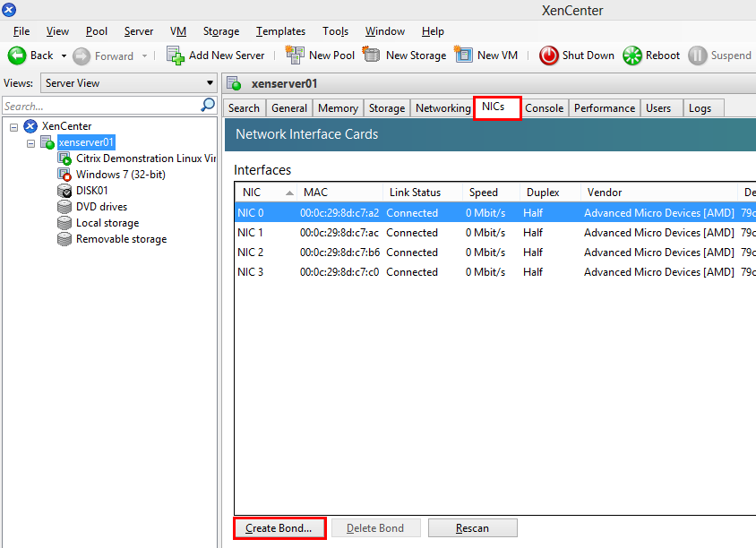
Task: Select Windows 7 (32-bit) VM in tree
Action: point(120,175)
